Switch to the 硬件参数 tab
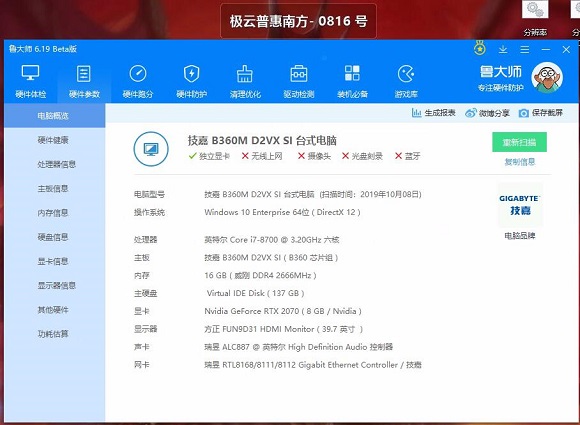 click(x=84, y=82)
